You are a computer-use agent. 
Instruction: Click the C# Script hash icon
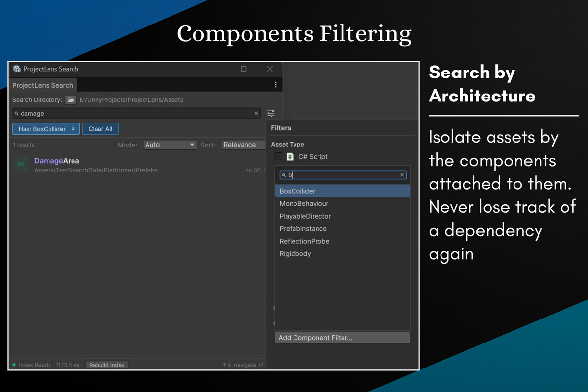[x=290, y=157]
